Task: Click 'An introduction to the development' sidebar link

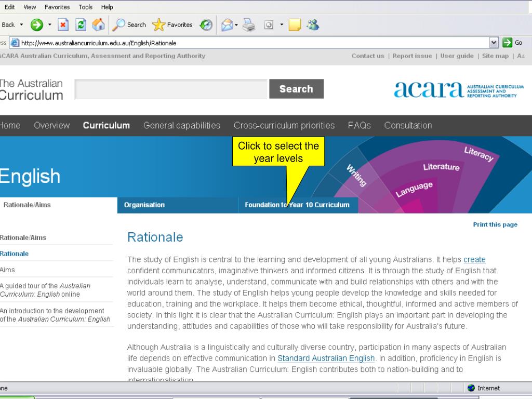Action: (55, 315)
